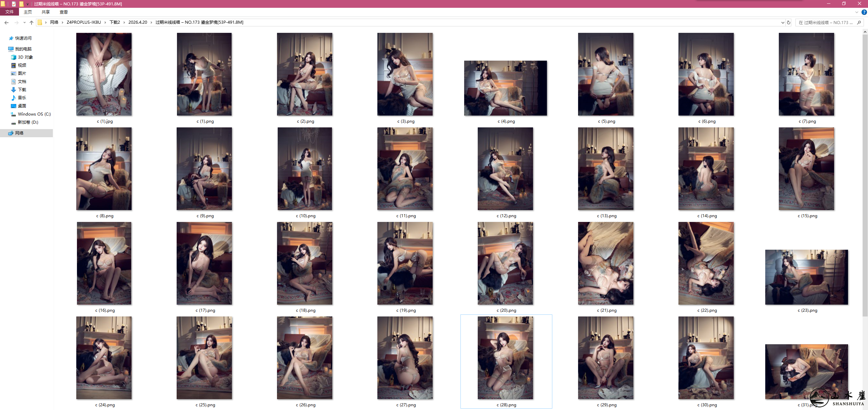Viewport: 868px width, 410px height.
Task: Open recent locations dropdown next to forward arrow
Action: [24, 22]
